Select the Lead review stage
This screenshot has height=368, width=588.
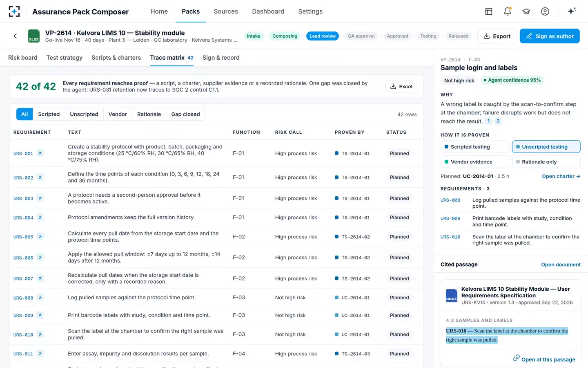tap(323, 36)
